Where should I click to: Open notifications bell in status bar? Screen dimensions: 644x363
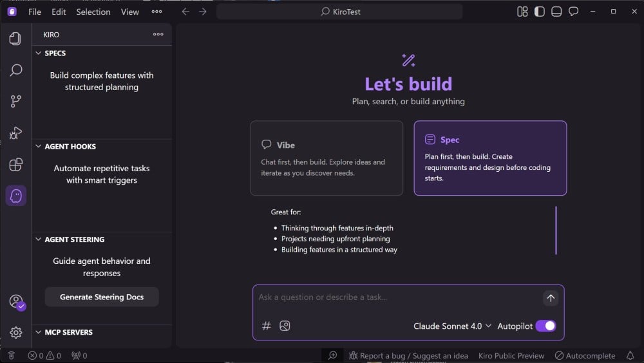pyautogui.click(x=630, y=356)
